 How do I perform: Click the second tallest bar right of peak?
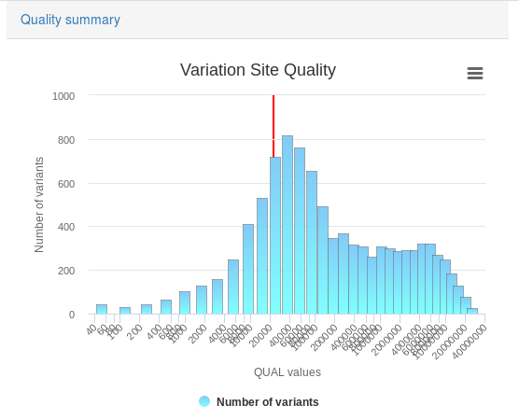300,231
